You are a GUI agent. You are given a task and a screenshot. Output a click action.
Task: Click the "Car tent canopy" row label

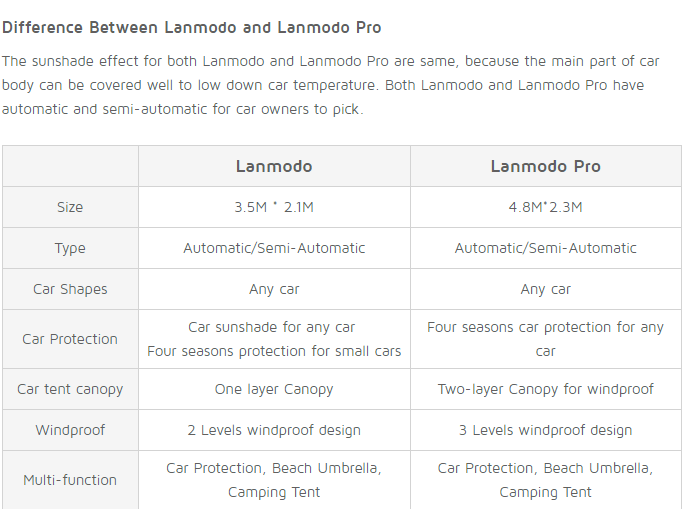point(70,389)
